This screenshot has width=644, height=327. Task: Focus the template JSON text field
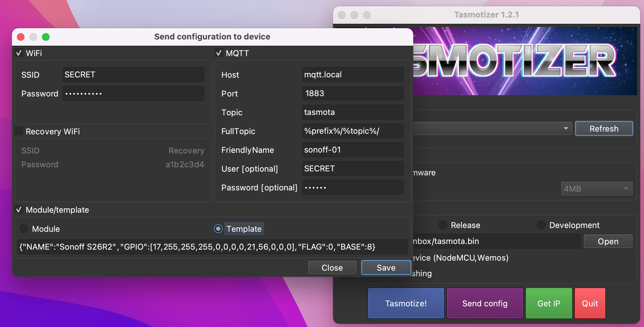click(212, 247)
